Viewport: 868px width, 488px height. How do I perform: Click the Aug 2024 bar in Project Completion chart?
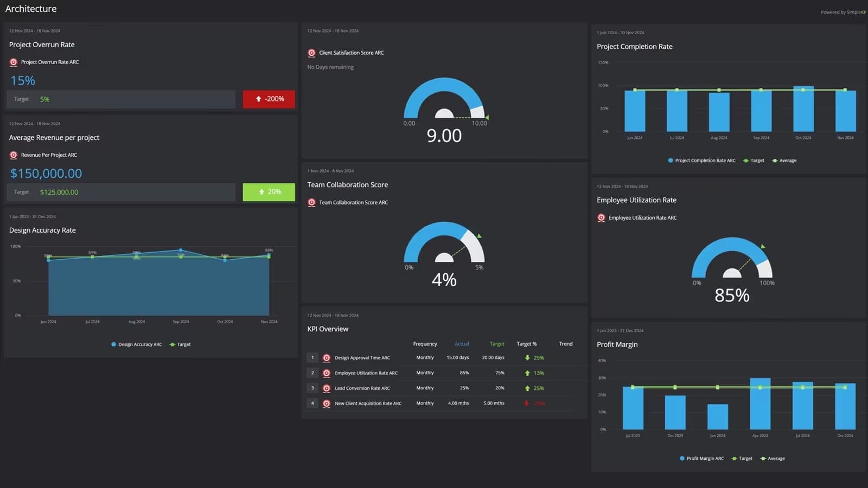coord(719,112)
